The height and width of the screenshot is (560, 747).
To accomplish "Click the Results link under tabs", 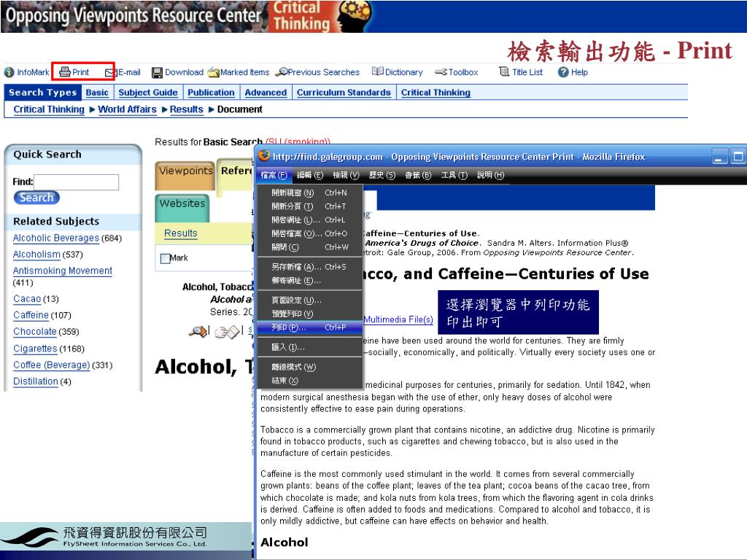I will coord(181,233).
